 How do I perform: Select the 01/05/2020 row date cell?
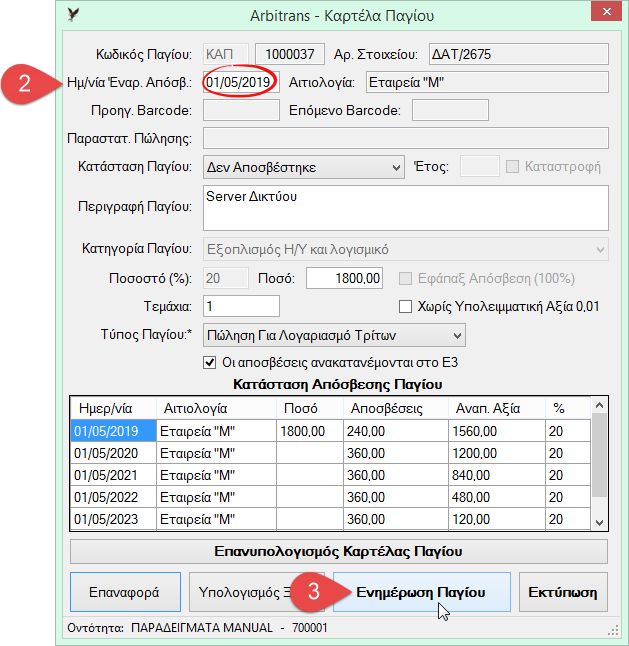click(x=113, y=453)
